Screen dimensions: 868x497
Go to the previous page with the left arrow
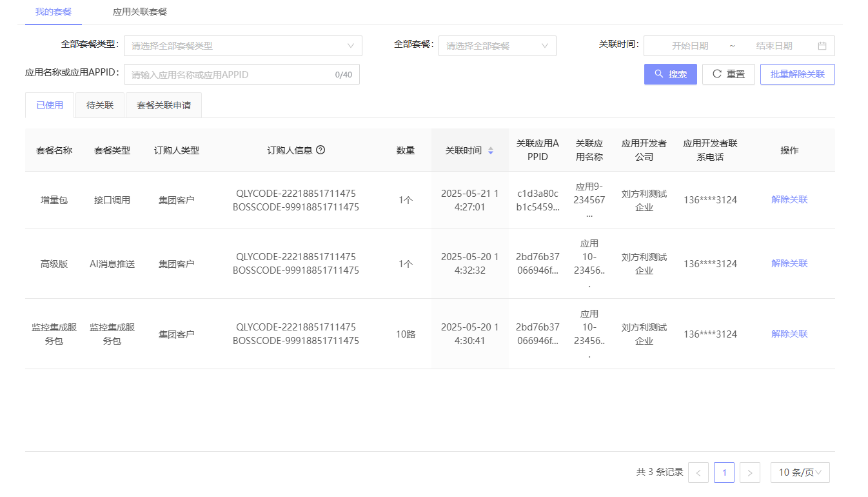point(698,472)
